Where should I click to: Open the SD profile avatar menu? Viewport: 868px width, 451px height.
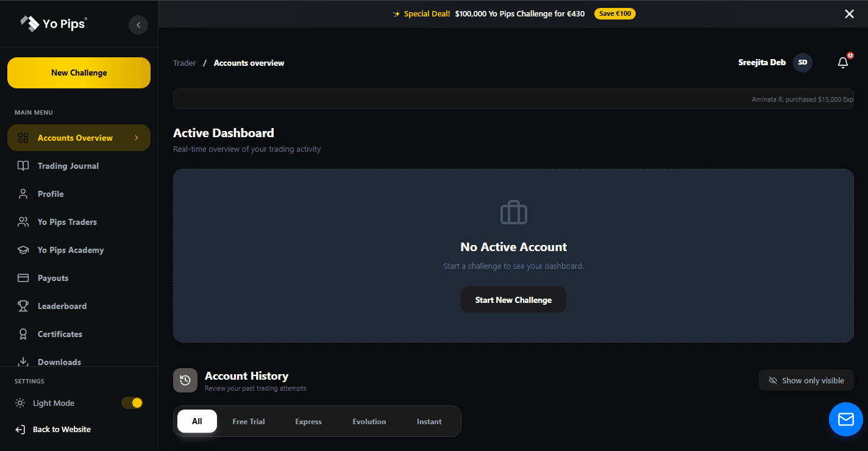point(803,62)
